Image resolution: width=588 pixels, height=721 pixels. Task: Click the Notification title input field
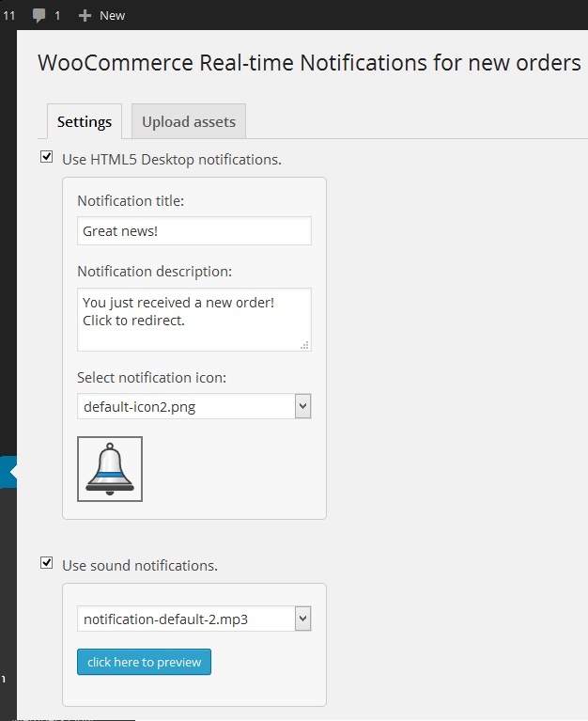193,231
